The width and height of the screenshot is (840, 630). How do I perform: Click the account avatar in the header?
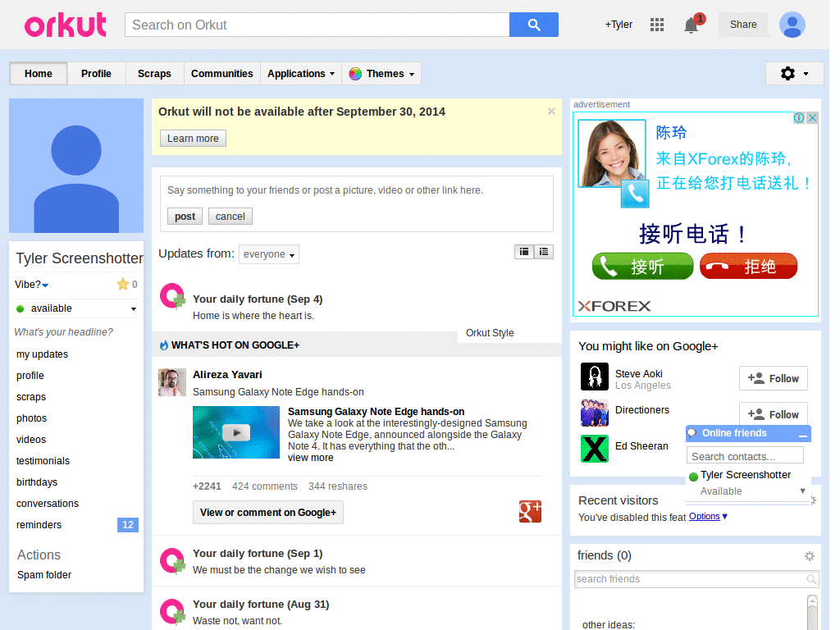tap(792, 25)
